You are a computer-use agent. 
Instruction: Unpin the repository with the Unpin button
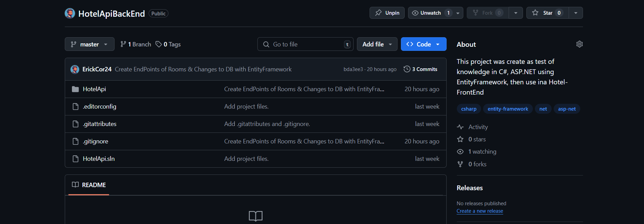[387, 13]
